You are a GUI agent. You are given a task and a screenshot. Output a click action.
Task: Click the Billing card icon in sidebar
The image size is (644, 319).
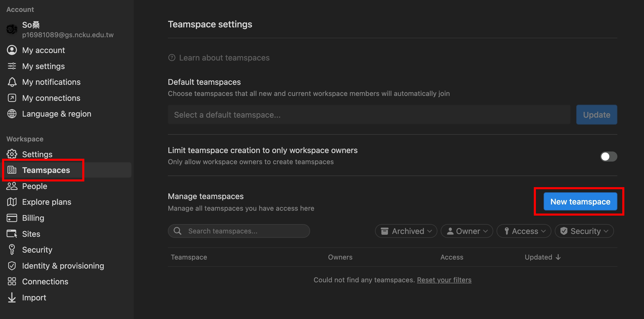(12, 218)
